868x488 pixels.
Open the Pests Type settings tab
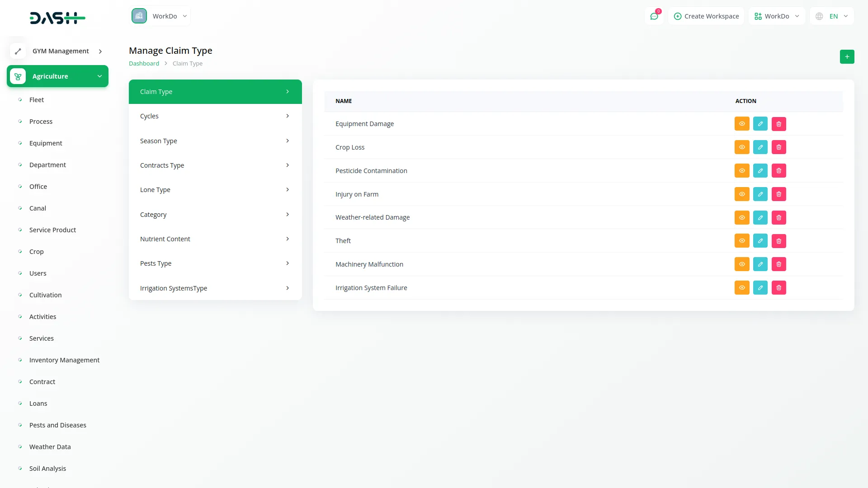pos(215,263)
